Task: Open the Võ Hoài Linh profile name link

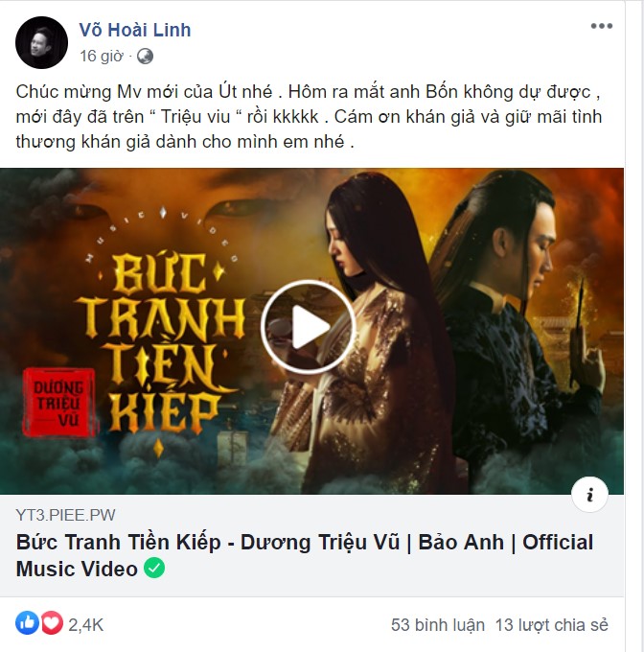Action: coord(135,30)
